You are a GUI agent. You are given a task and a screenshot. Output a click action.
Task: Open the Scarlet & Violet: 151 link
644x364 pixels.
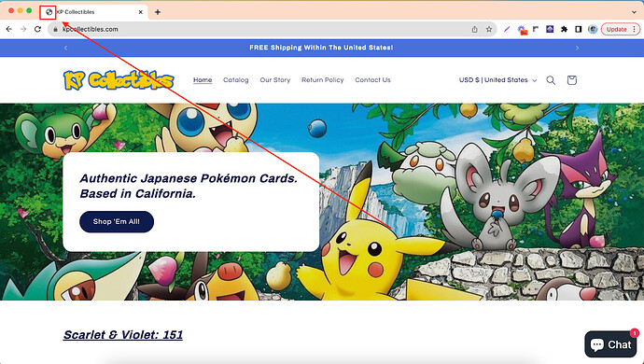tap(123, 335)
